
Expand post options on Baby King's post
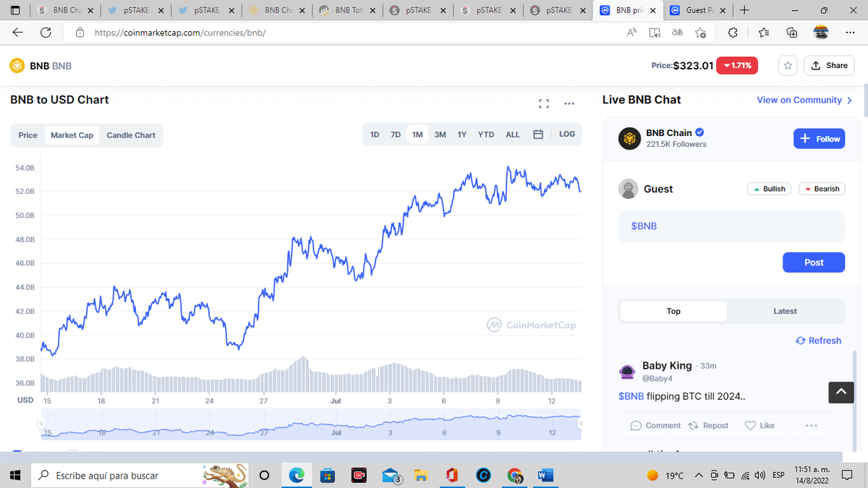tap(811, 425)
